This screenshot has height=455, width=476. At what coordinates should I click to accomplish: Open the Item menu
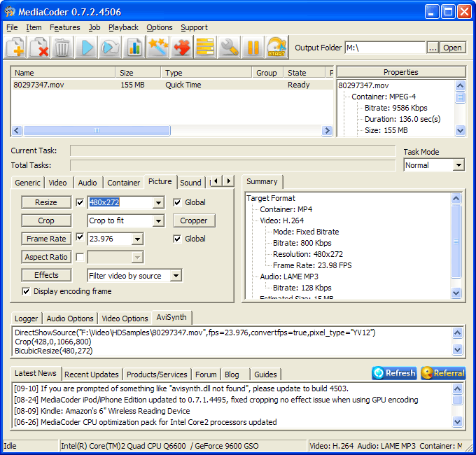pyautogui.click(x=34, y=27)
